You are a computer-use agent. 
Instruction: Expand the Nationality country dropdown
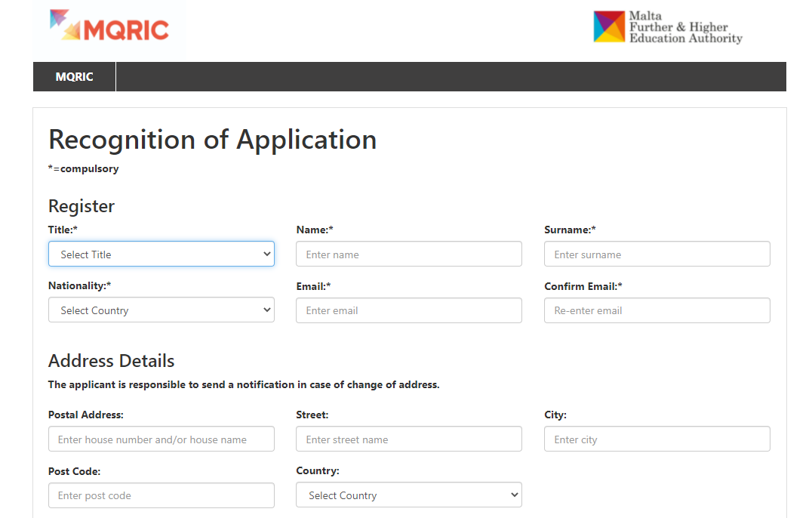[161, 310]
